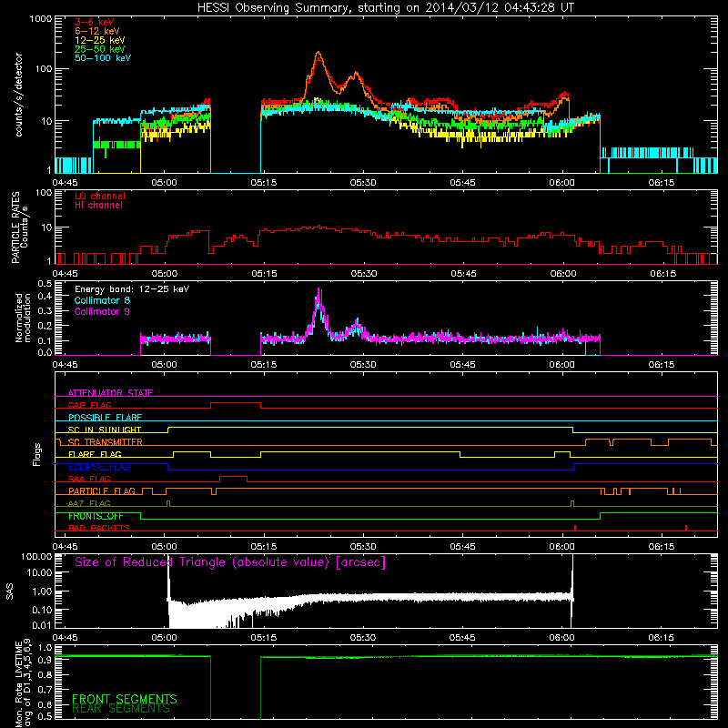The height and width of the screenshot is (728, 728).
Task: Click the Normalized modulation axis label
Action: [22, 318]
